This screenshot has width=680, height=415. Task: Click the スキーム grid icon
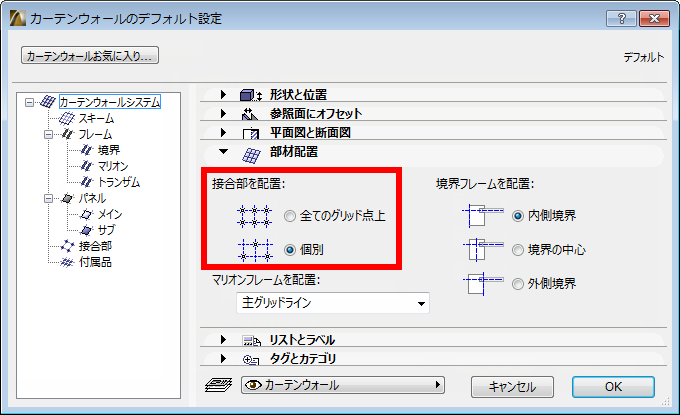pos(67,118)
